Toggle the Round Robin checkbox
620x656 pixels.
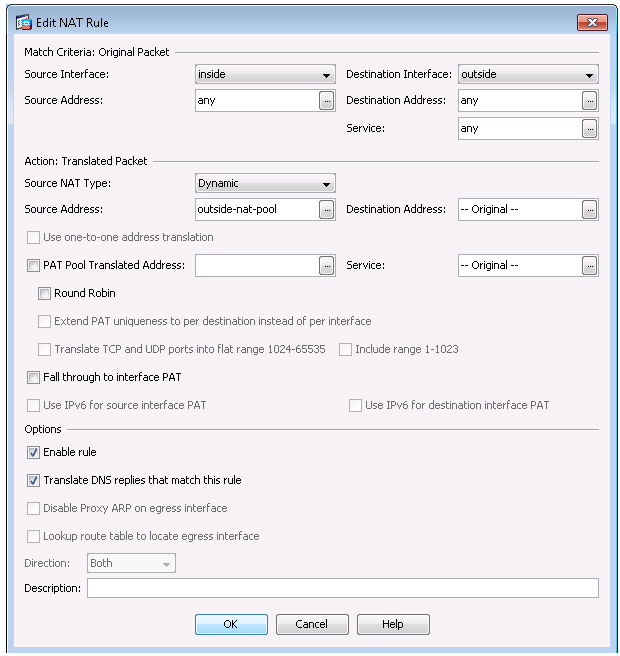pyautogui.click(x=45, y=294)
